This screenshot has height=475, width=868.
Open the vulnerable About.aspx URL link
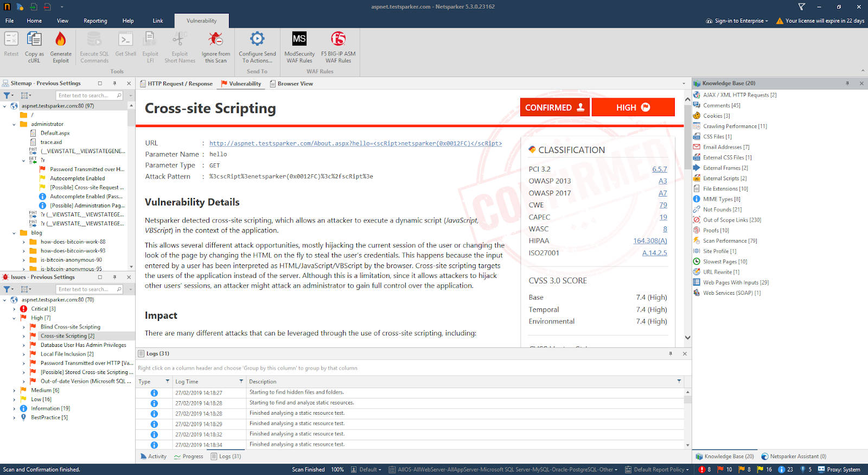pos(355,143)
